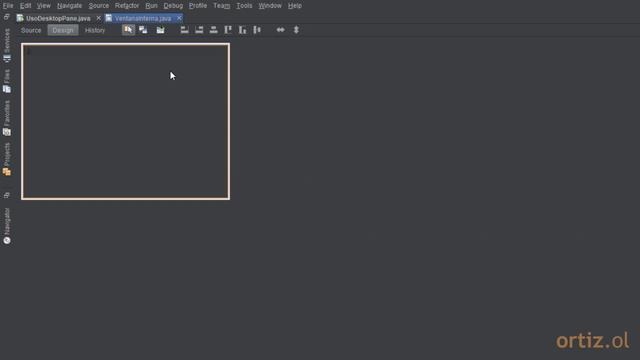Open the Edit menu

pos(25,6)
